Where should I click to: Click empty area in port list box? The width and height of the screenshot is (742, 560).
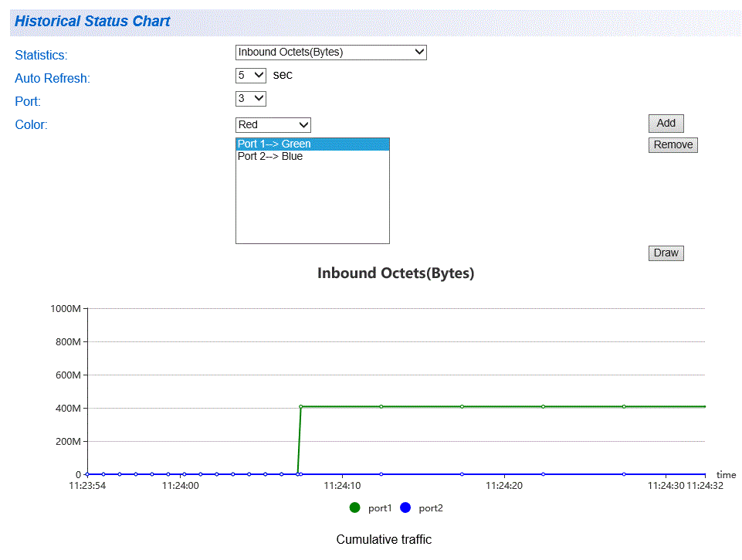click(313, 204)
